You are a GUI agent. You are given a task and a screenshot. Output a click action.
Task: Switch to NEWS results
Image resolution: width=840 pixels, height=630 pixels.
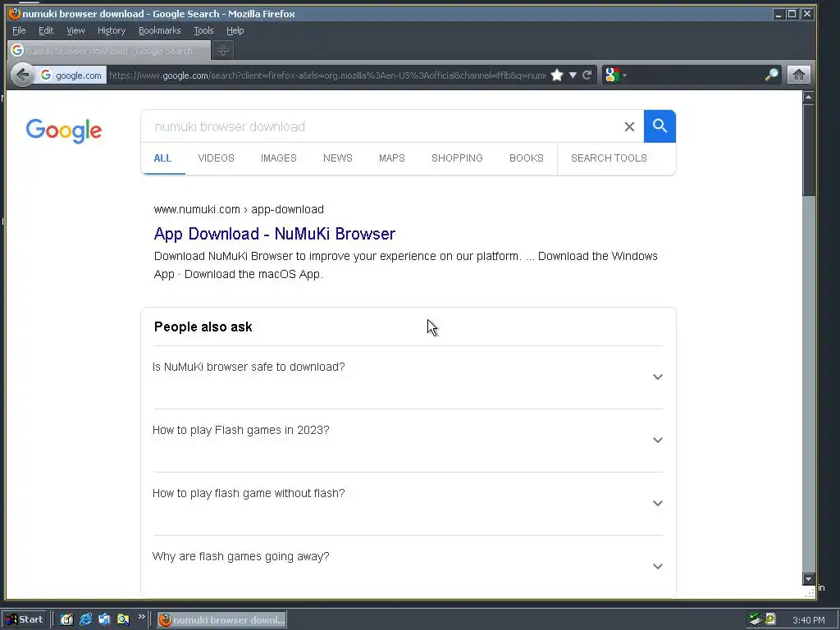click(x=337, y=158)
